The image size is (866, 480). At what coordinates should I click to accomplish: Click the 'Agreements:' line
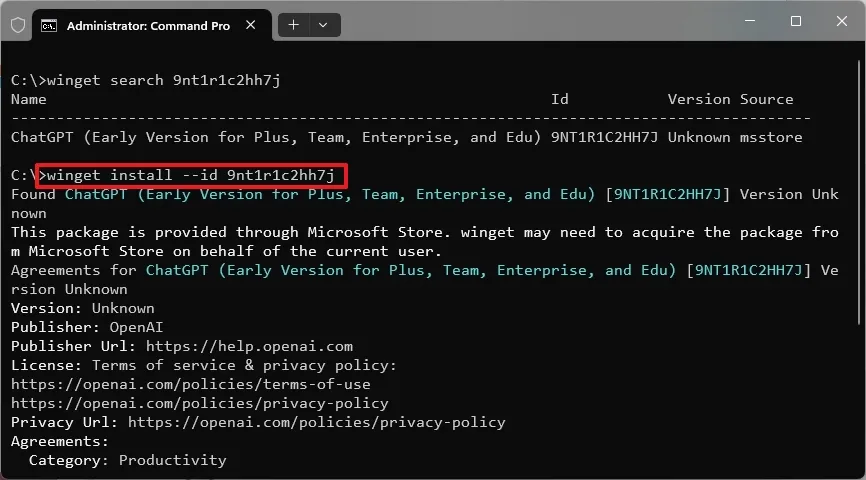(60, 441)
